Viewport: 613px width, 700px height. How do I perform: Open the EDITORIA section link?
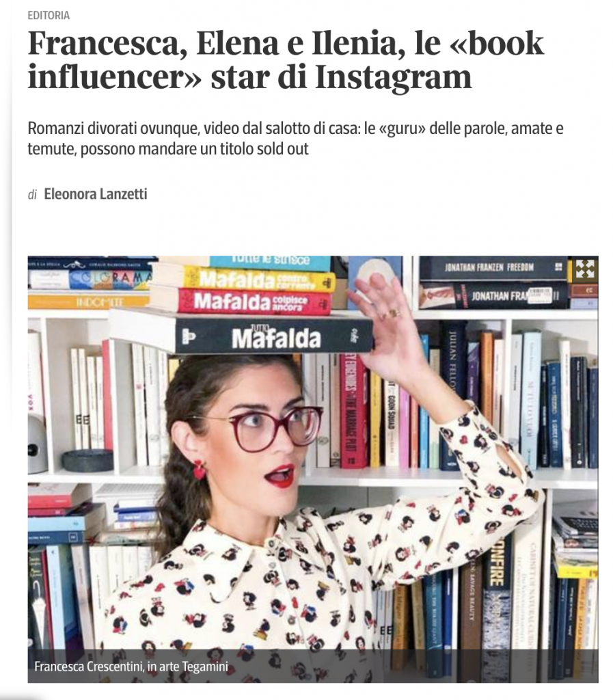pos(49,16)
